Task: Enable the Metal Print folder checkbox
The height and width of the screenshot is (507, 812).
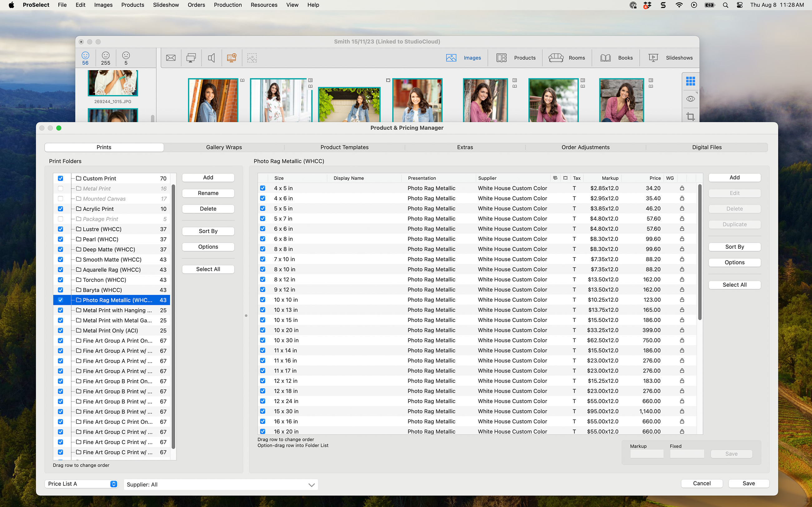Action: tap(60, 188)
